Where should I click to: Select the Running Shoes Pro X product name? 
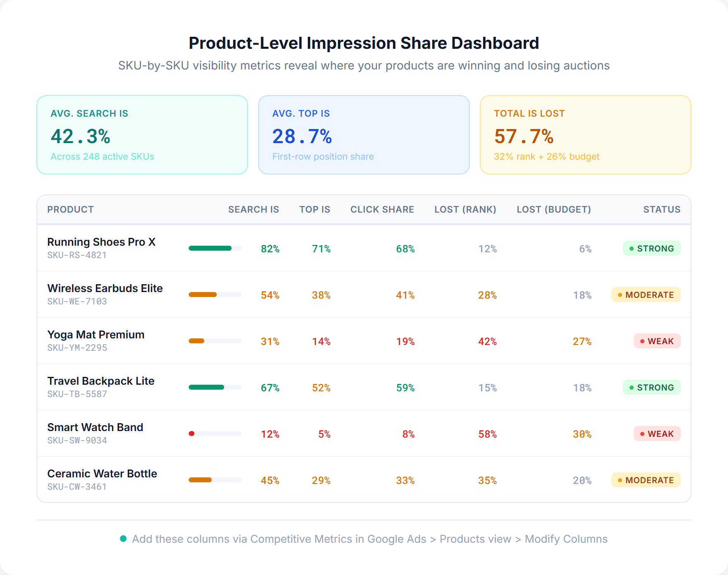point(102,242)
